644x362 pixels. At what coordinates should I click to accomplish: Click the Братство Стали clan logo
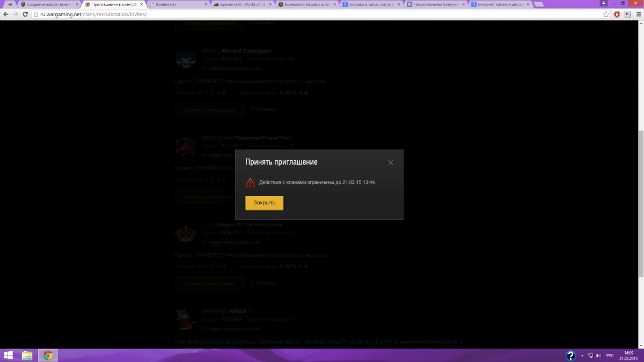coord(186,147)
